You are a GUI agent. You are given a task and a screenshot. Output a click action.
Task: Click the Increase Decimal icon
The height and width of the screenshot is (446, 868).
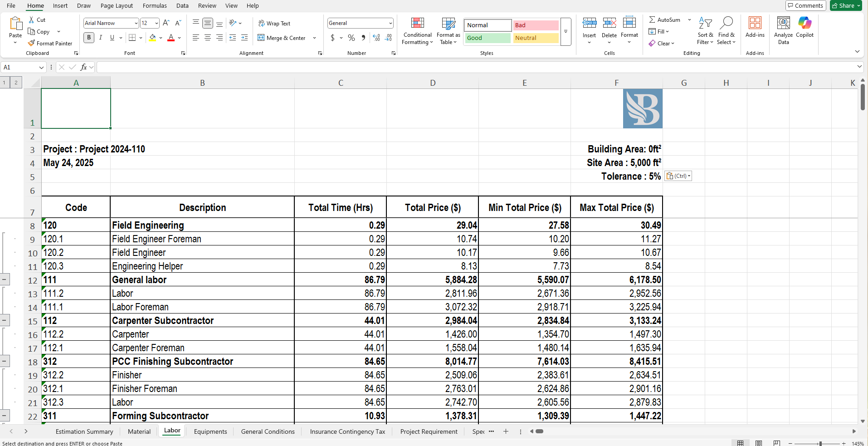(376, 38)
